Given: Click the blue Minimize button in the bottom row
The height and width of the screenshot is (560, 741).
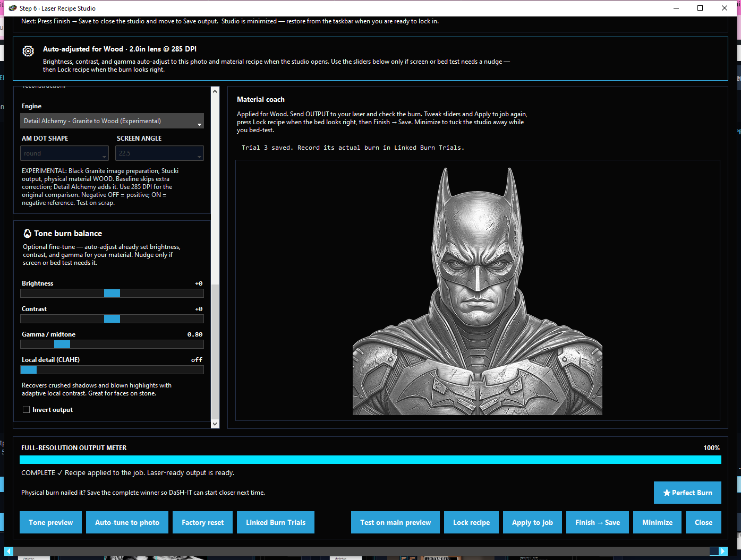Looking at the screenshot, I should [658, 522].
